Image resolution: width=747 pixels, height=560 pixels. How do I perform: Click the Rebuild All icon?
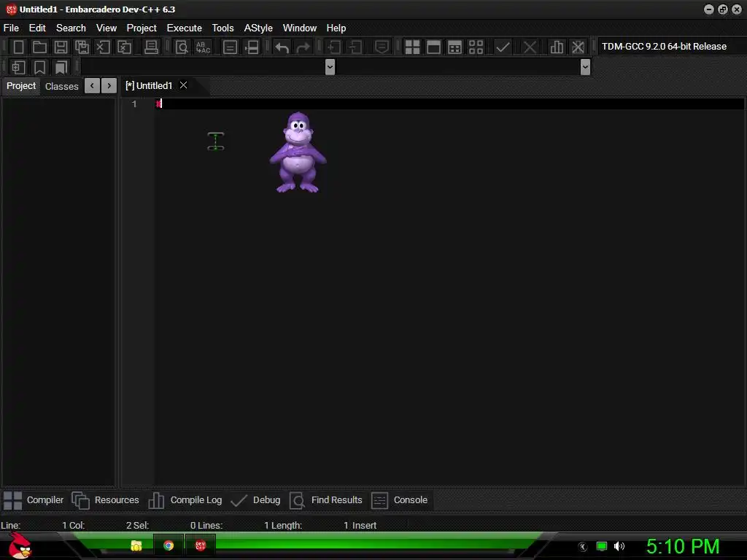click(x=476, y=47)
